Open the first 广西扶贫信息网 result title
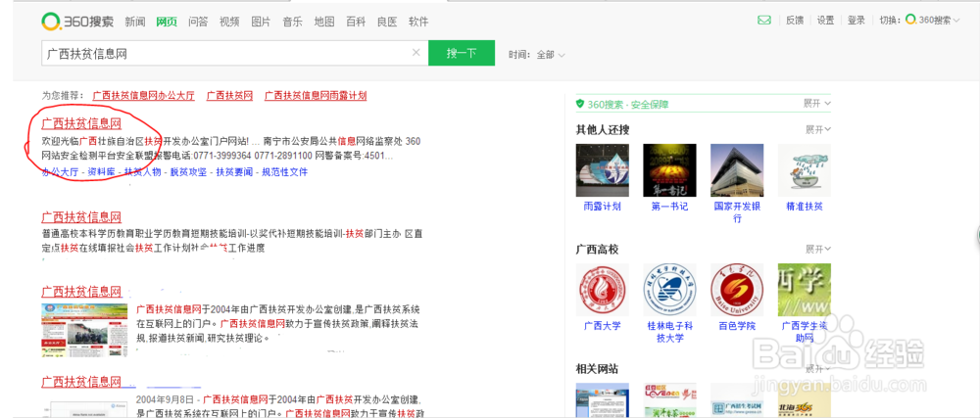This screenshot has width=980, height=418. pyautogui.click(x=81, y=123)
